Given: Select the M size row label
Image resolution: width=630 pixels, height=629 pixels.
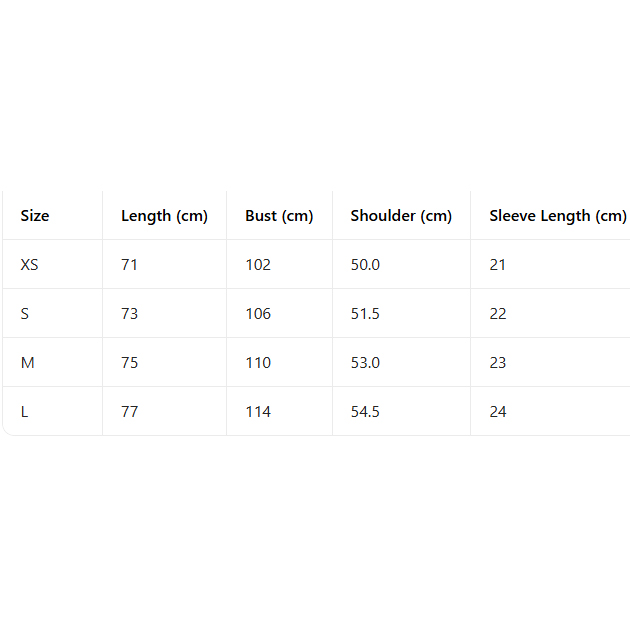Looking at the screenshot, I should tap(27, 363).
